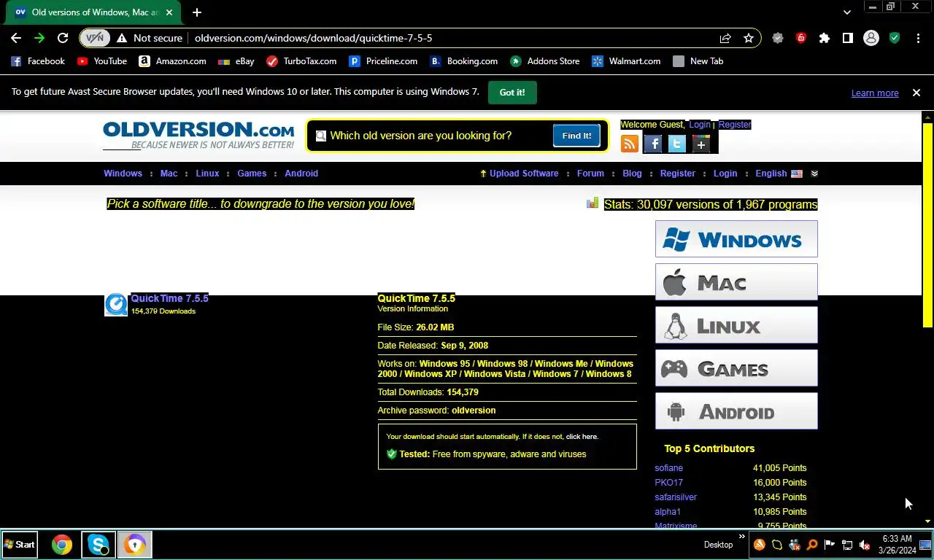Open the gray checkmark badge extension

click(x=778, y=38)
